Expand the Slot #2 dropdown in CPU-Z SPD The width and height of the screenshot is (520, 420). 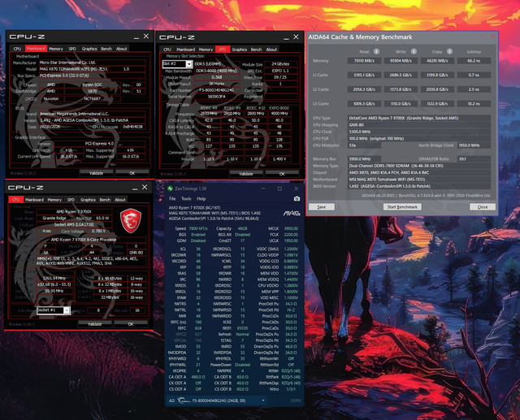pos(188,63)
